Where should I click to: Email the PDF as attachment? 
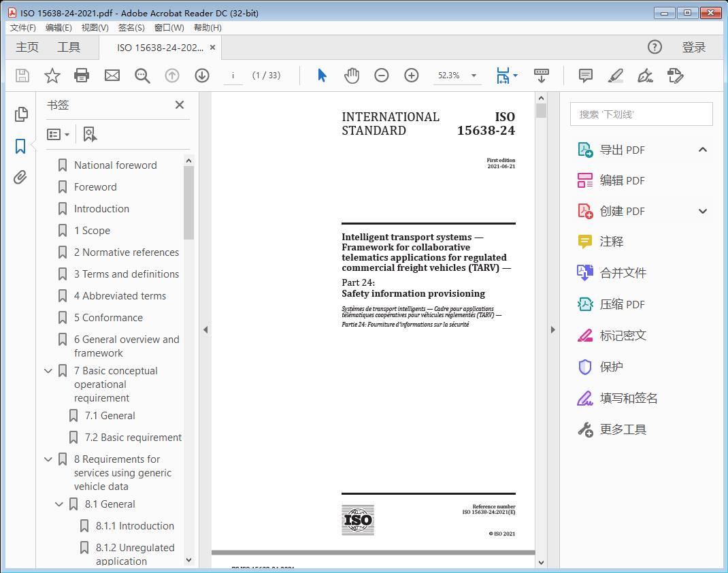point(112,75)
